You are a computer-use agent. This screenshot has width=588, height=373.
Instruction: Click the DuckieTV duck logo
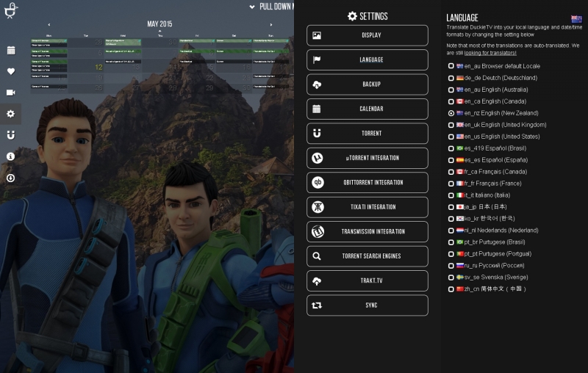pos(11,10)
